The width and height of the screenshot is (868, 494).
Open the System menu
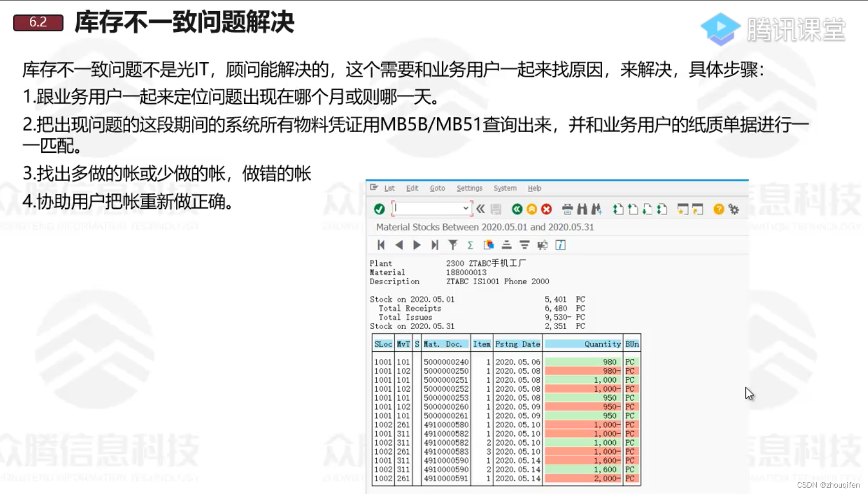tap(505, 188)
